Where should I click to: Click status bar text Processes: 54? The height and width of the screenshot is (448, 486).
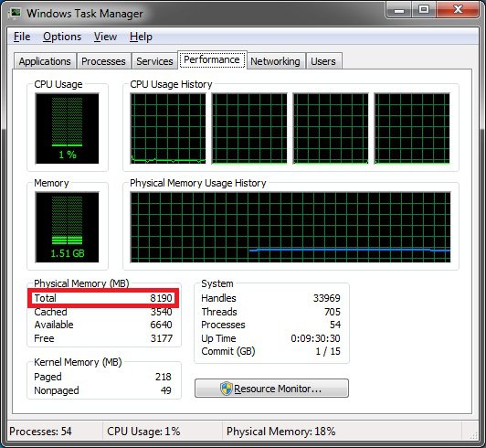tap(40, 432)
